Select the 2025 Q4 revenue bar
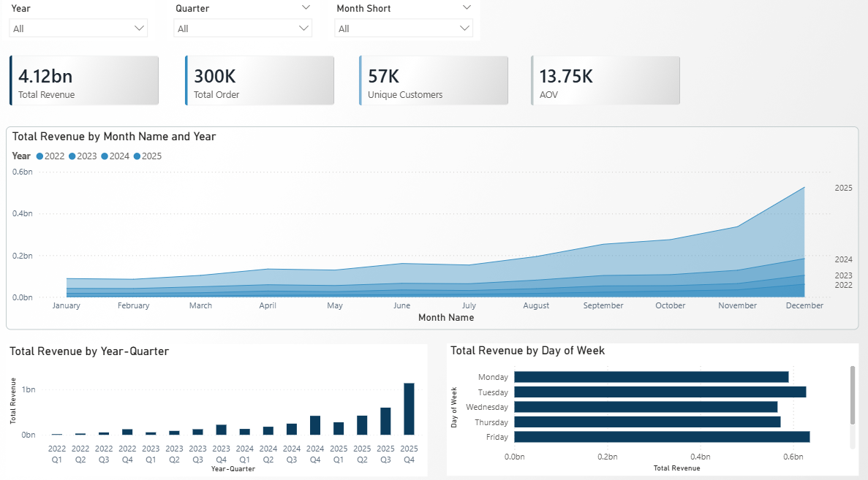The height and width of the screenshot is (480, 868). coord(409,408)
